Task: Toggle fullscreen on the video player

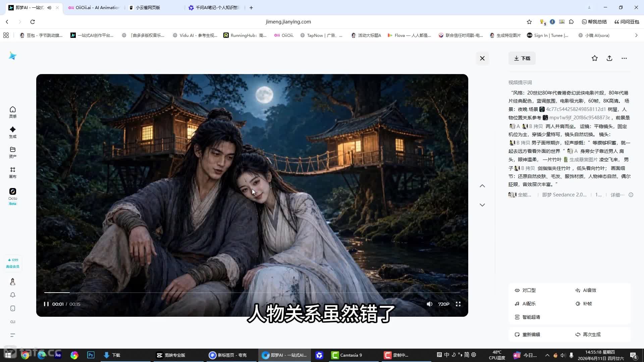Action: [458, 304]
